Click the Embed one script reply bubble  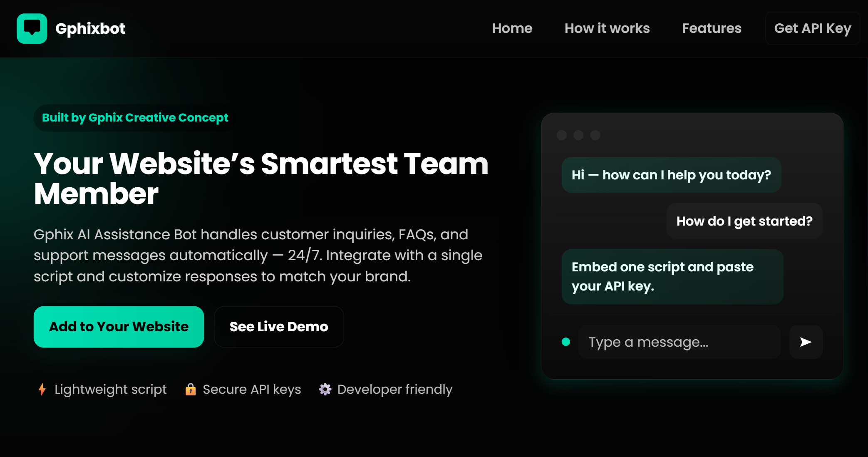(672, 276)
